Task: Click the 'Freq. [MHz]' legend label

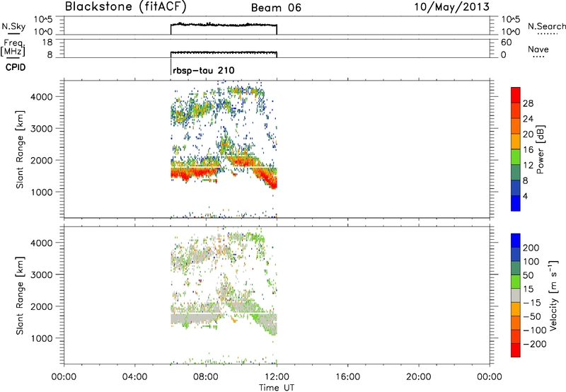Action: coord(13,47)
